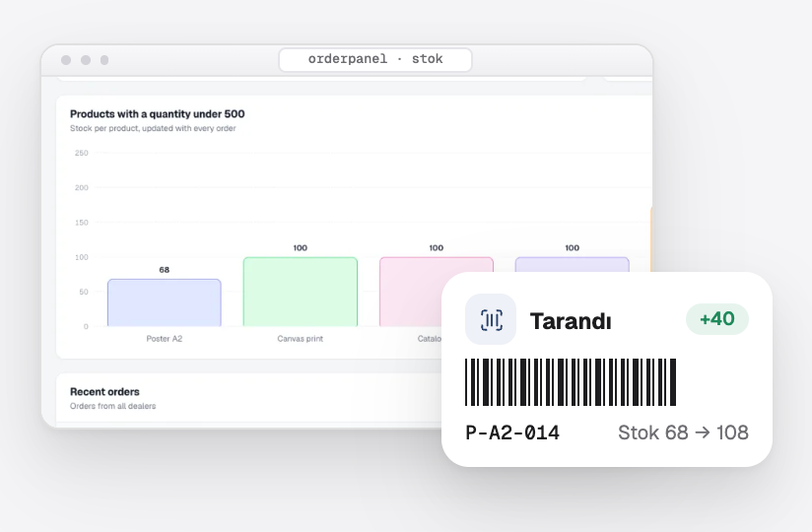The width and height of the screenshot is (812, 532).
Task: Click the purple bar labeled 100
Action: [572, 264]
